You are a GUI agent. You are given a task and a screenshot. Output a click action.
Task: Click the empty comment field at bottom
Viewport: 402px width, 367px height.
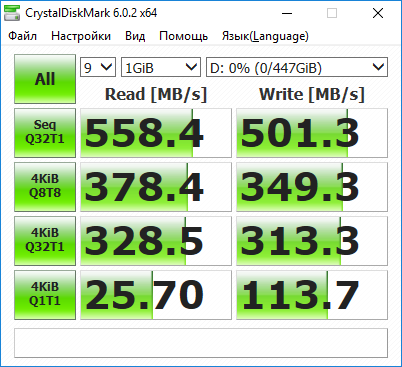[x=201, y=343]
